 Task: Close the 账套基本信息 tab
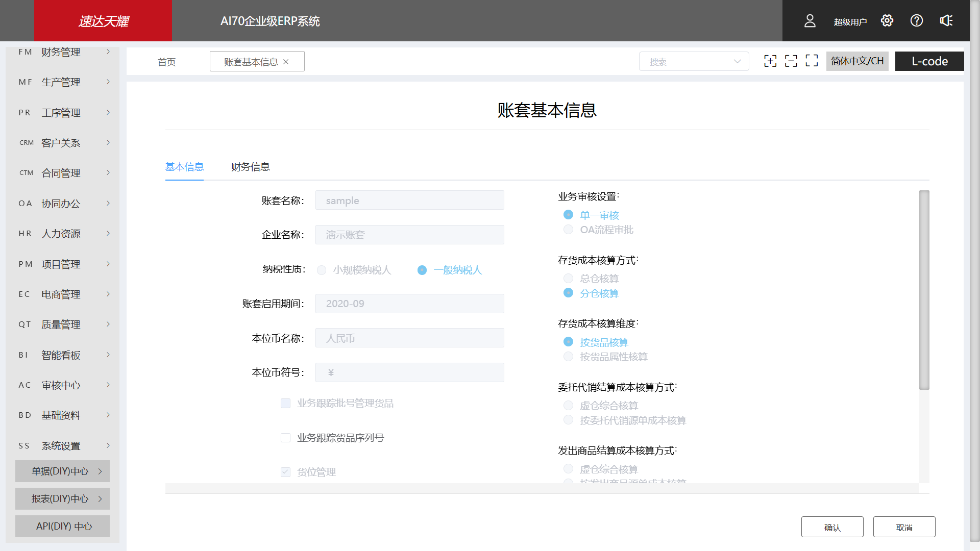(286, 62)
